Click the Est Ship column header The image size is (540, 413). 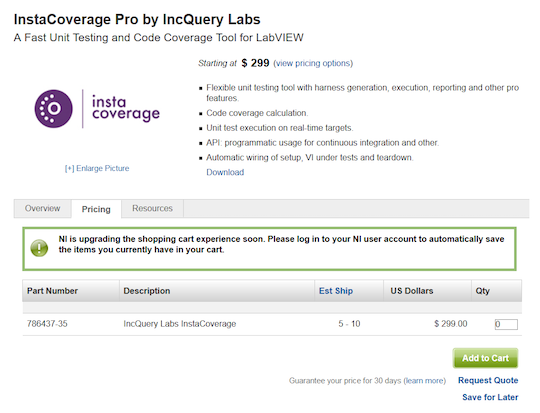tap(336, 291)
